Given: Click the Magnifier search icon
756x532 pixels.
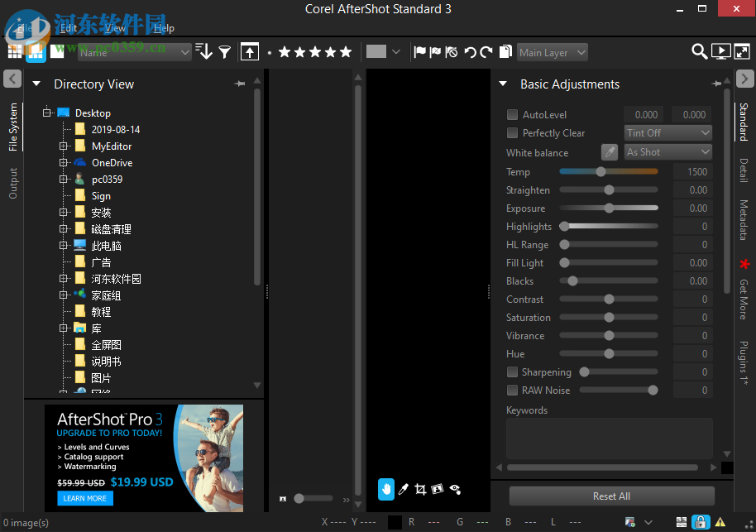Looking at the screenshot, I should click(x=699, y=51).
